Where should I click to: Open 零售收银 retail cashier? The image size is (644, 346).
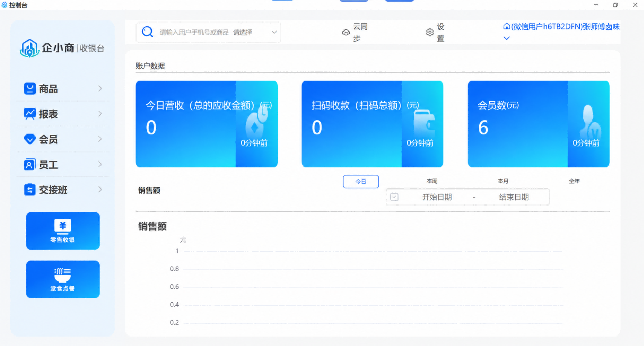(x=63, y=231)
